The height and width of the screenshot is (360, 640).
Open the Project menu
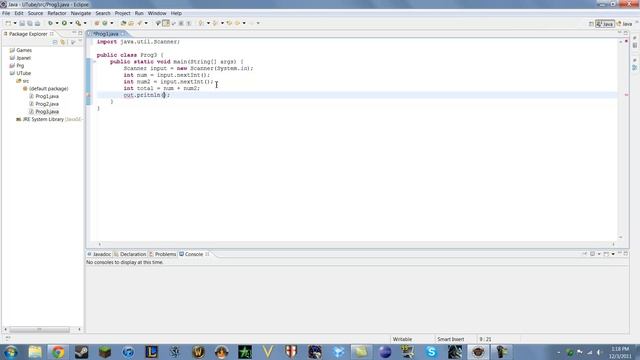pyautogui.click(x=122, y=13)
